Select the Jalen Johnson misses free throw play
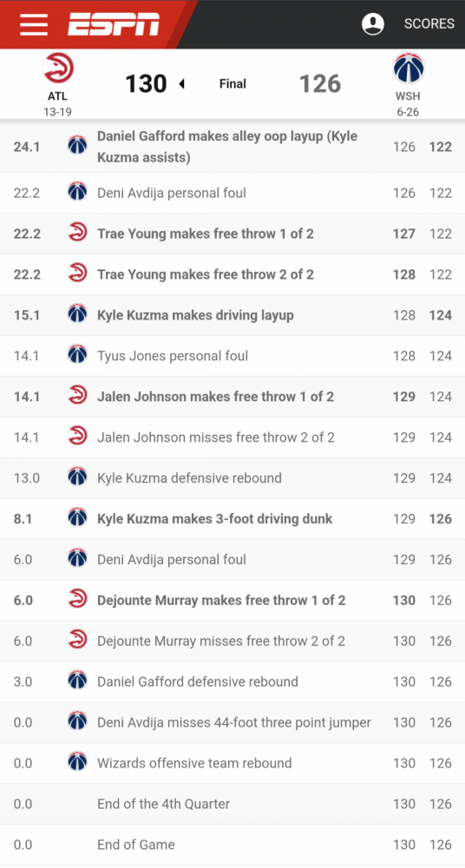Screen dimensions: 465x868 point(232,437)
